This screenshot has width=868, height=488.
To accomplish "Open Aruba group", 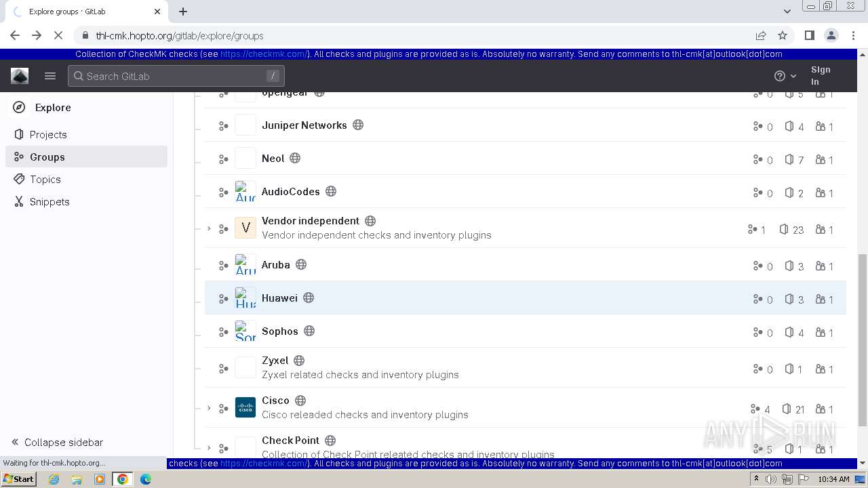I will 276,264.
